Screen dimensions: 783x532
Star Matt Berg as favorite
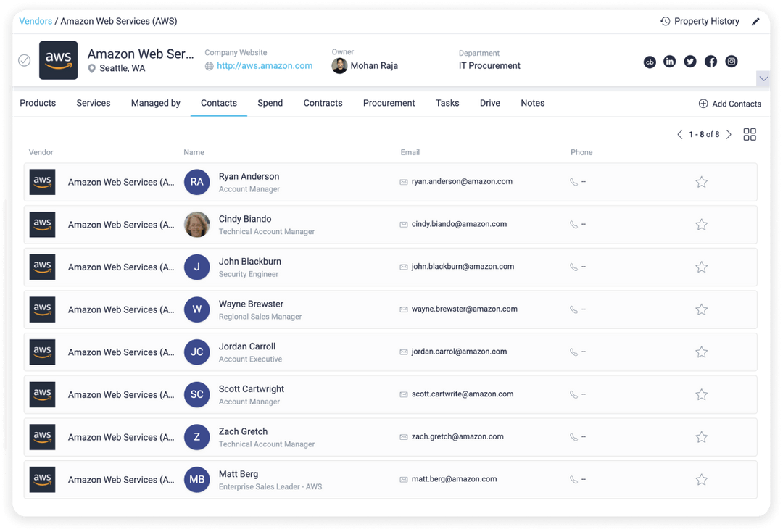[701, 480]
